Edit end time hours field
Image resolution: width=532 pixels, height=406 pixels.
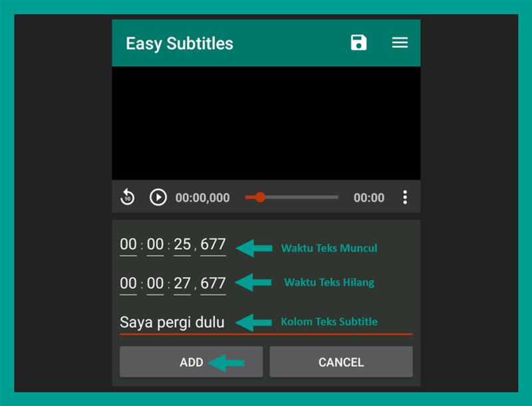pos(128,284)
